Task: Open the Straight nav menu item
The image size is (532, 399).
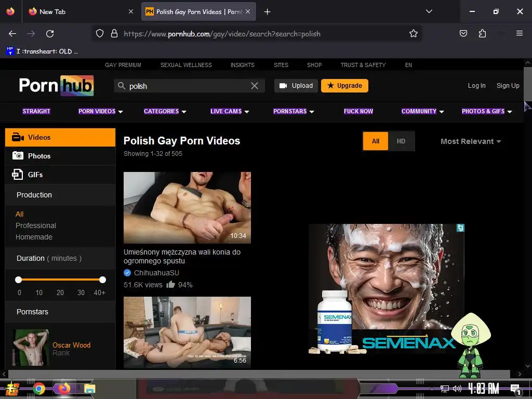Action: pyautogui.click(x=36, y=111)
